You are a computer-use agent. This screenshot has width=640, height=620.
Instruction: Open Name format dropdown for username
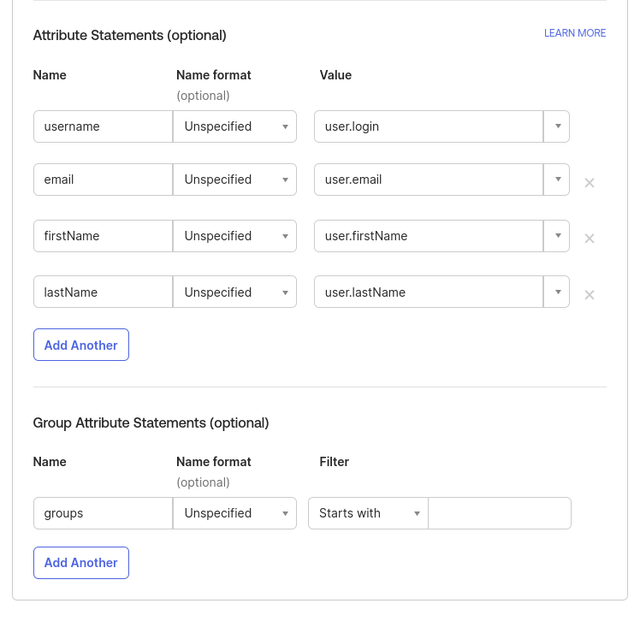235,127
